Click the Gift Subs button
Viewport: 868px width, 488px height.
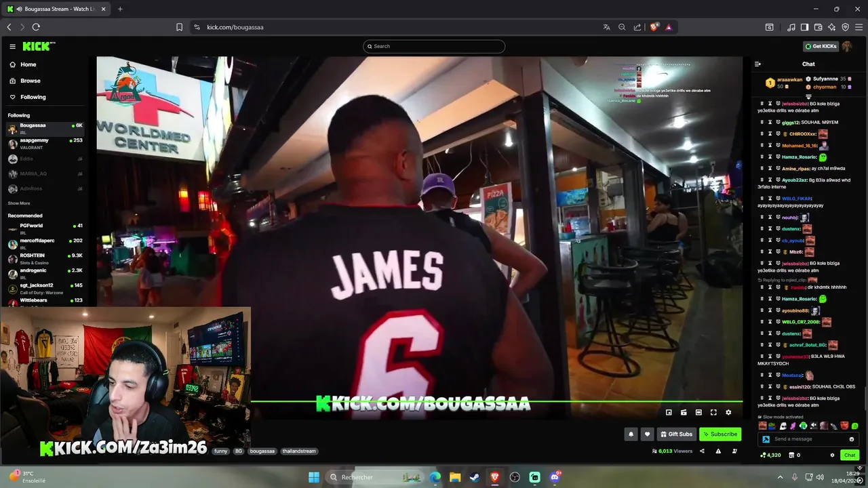tap(676, 434)
